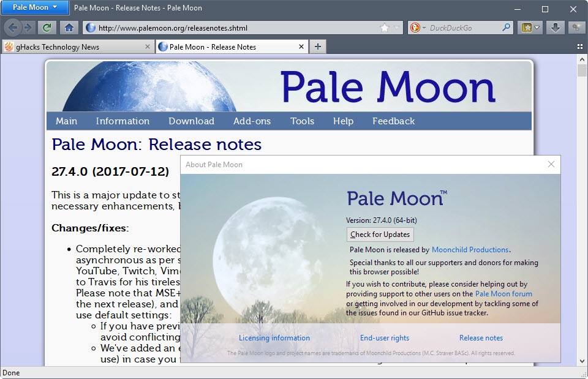The image size is (588, 379).
Task: Go to the home page icon
Action: (x=69, y=28)
